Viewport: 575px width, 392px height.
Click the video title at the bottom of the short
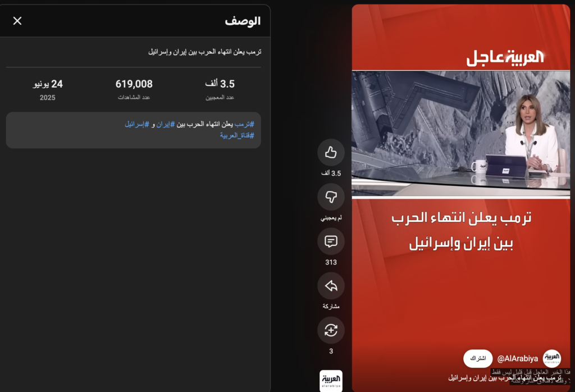click(505, 378)
